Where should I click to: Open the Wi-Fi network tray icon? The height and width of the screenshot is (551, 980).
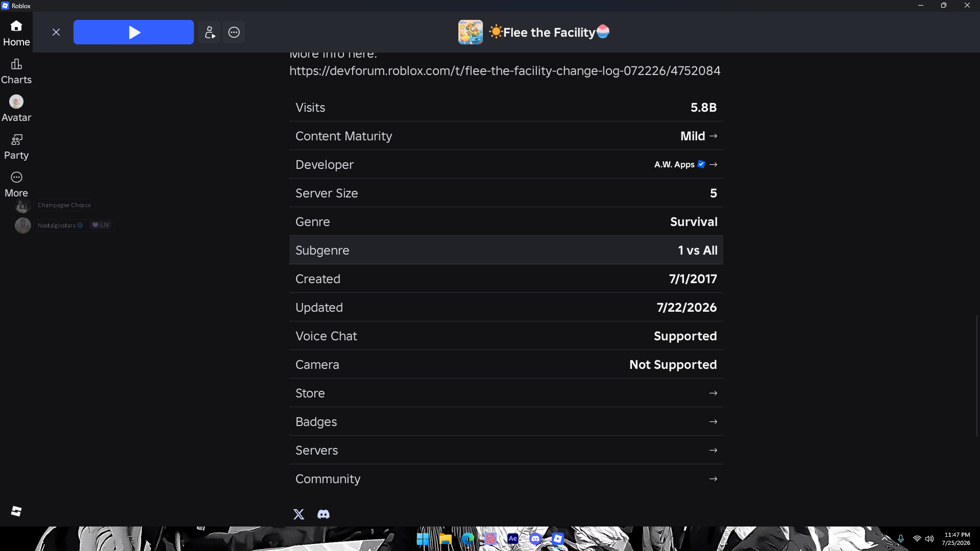tap(917, 539)
